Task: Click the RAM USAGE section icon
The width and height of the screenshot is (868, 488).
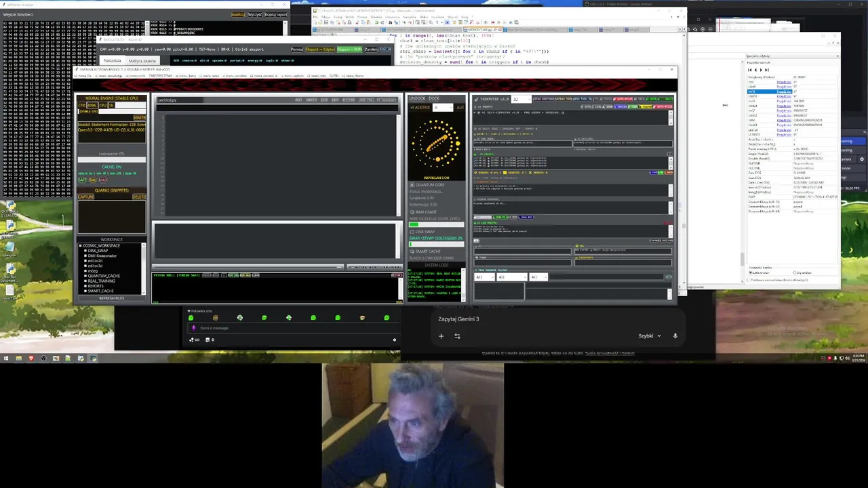Action: tap(412, 212)
